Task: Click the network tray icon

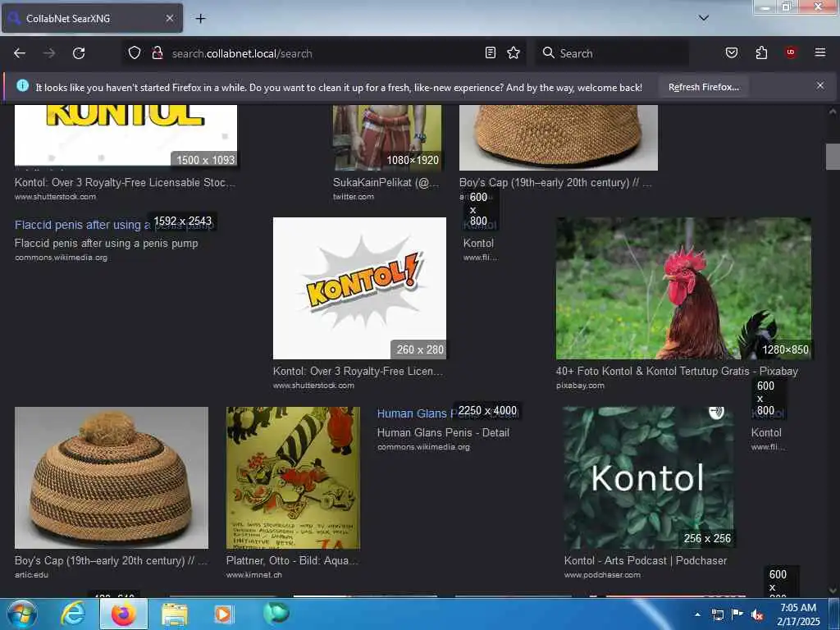Action: [x=717, y=615]
